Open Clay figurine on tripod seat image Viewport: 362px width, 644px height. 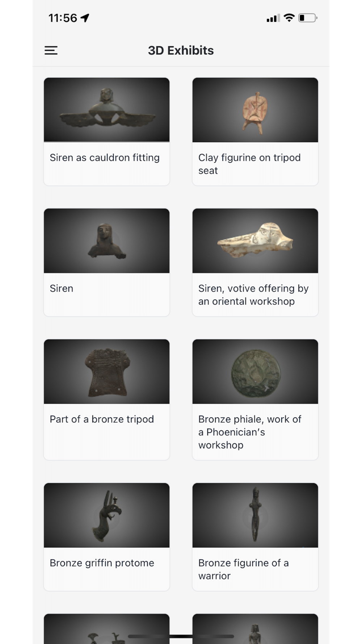click(x=255, y=110)
